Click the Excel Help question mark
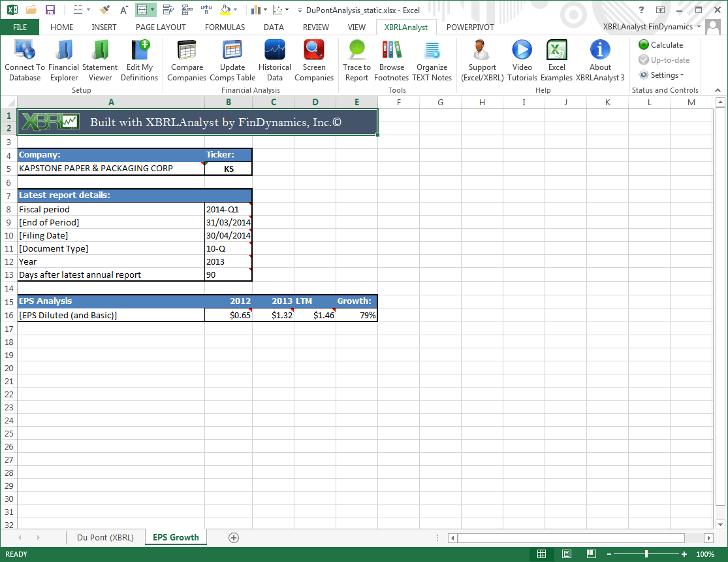 (x=641, y=10)
